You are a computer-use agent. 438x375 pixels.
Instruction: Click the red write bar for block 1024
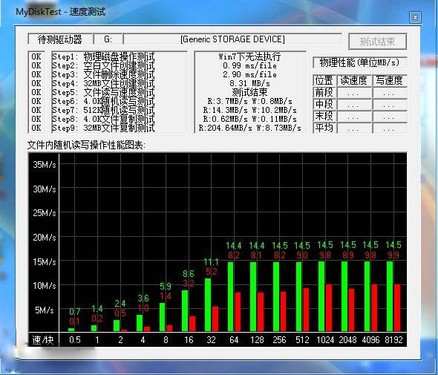pos(329,308)
